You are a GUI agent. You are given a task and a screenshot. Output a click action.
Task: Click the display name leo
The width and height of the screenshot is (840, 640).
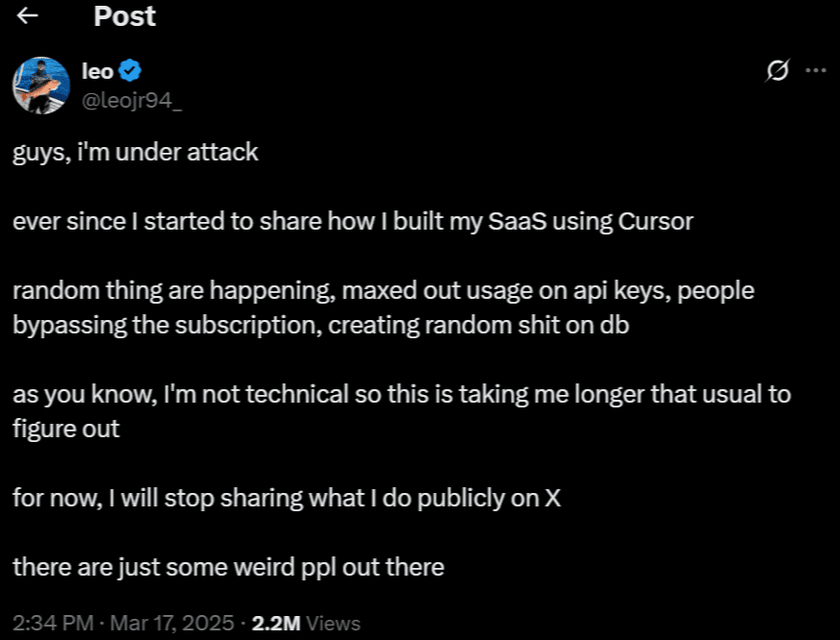point(97,71)
